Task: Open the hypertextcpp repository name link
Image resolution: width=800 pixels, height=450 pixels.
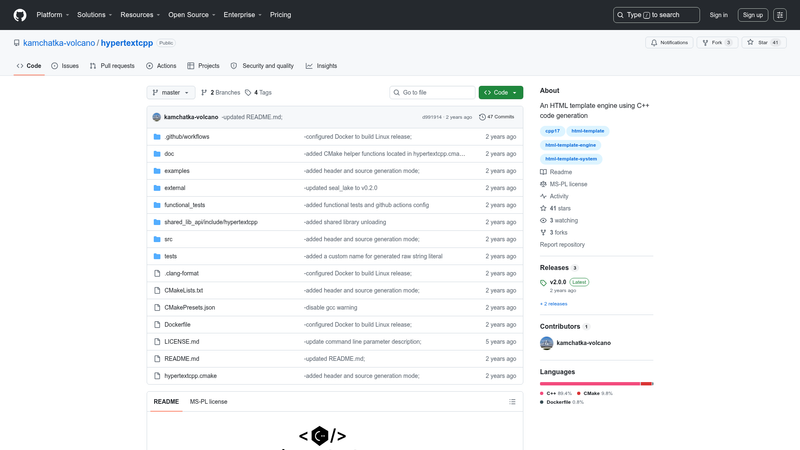Action: tap(127, 43)
